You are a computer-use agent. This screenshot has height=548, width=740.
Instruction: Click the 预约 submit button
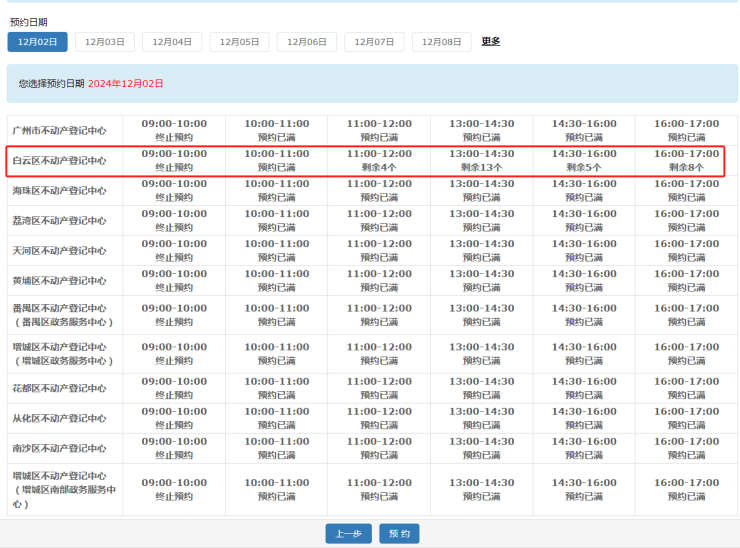tap(399, 534)
